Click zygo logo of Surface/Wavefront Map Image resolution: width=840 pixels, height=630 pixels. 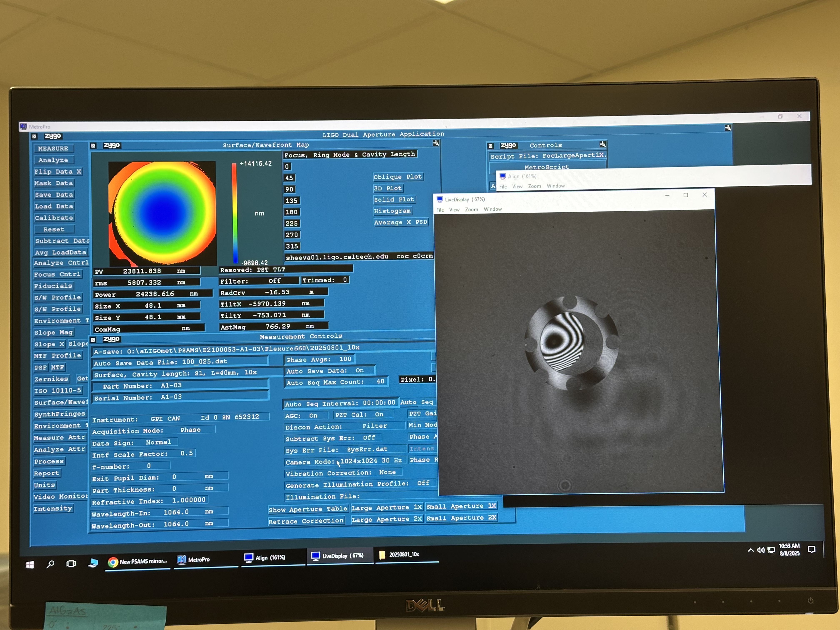click(112, 145)
